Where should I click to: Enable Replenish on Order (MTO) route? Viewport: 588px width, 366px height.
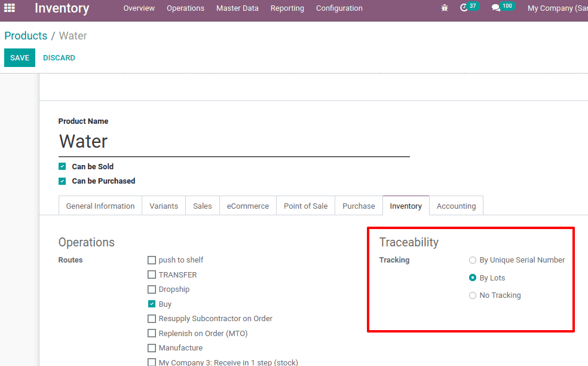pyautogui.click(x=152, y=333)
